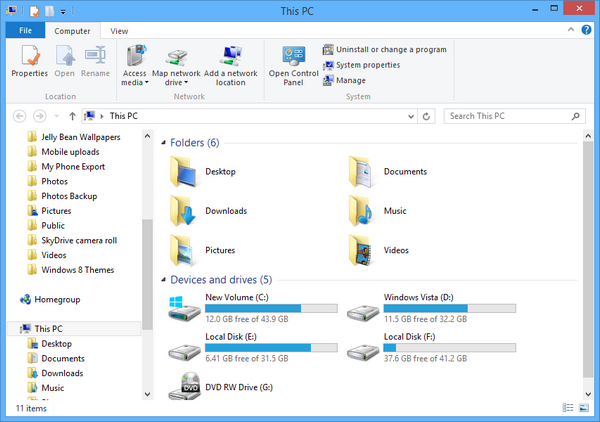The width and height of the screenshot is (600, 422).
Task: Select the Local Disk (F:) drive
Action: point(431,347)
